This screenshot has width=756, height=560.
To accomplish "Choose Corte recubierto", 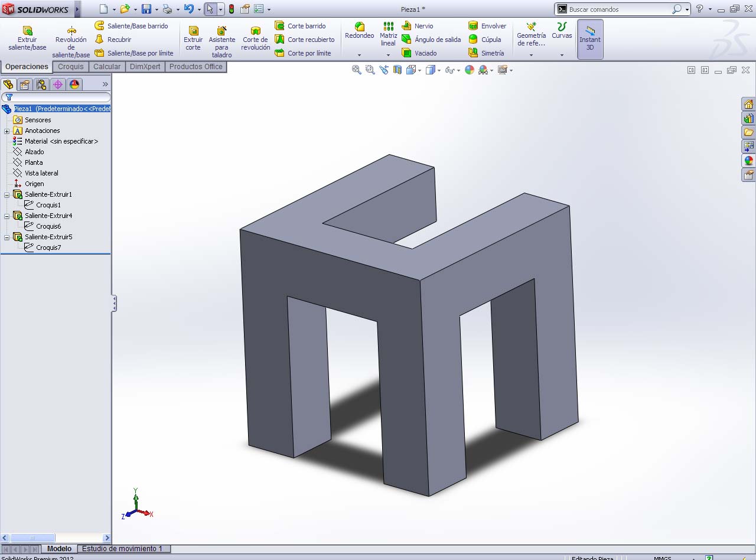I will [305, 40].
